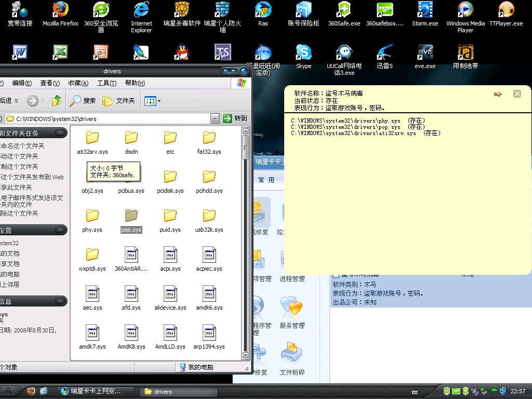Close the yellow trojan info popup

coord(517,94)
